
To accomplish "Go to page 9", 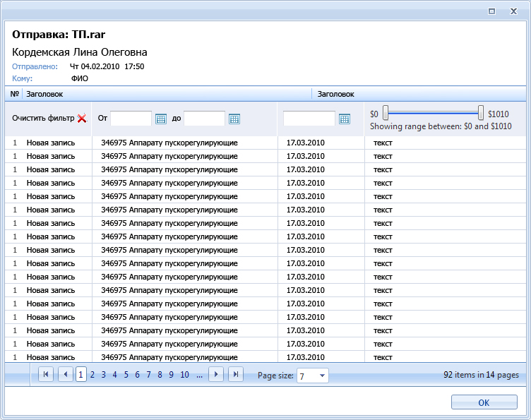I will pos(171,375).
